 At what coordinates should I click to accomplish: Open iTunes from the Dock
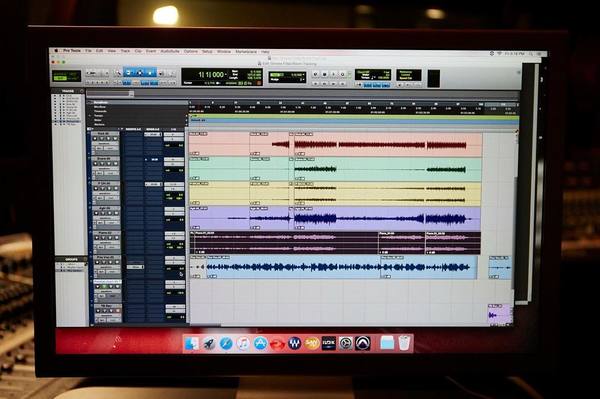click(x=243, y=343)
